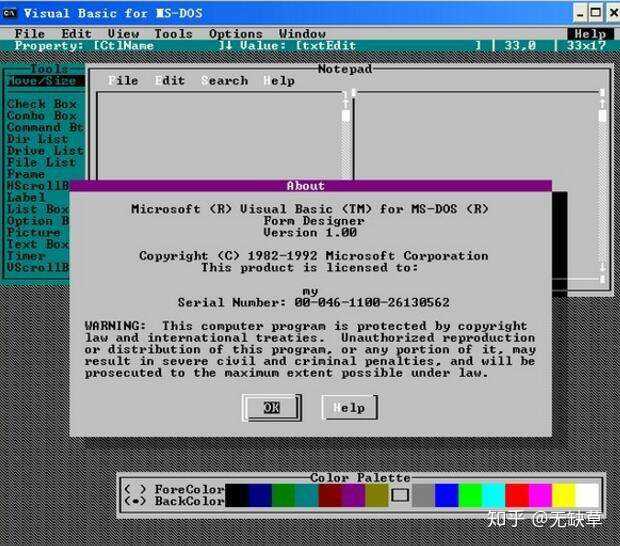Select List Box tool
This screenshot has width=620, height=546.
(38, 209)
